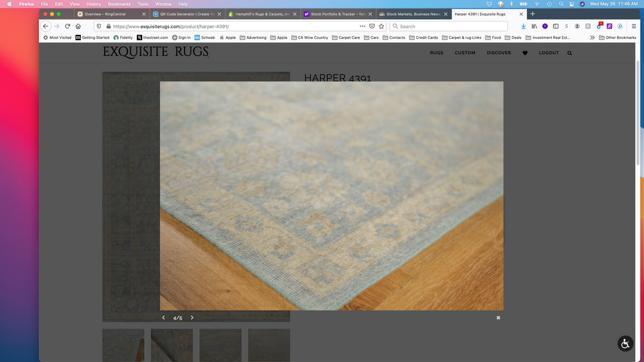
Task: Open the Cars bookmarks folder
Action: click(371, 37)
